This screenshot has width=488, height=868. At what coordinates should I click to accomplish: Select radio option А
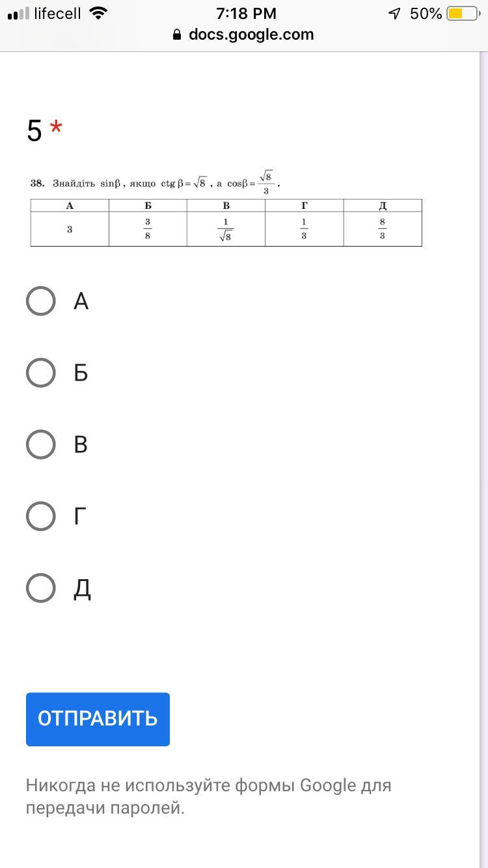40,301
